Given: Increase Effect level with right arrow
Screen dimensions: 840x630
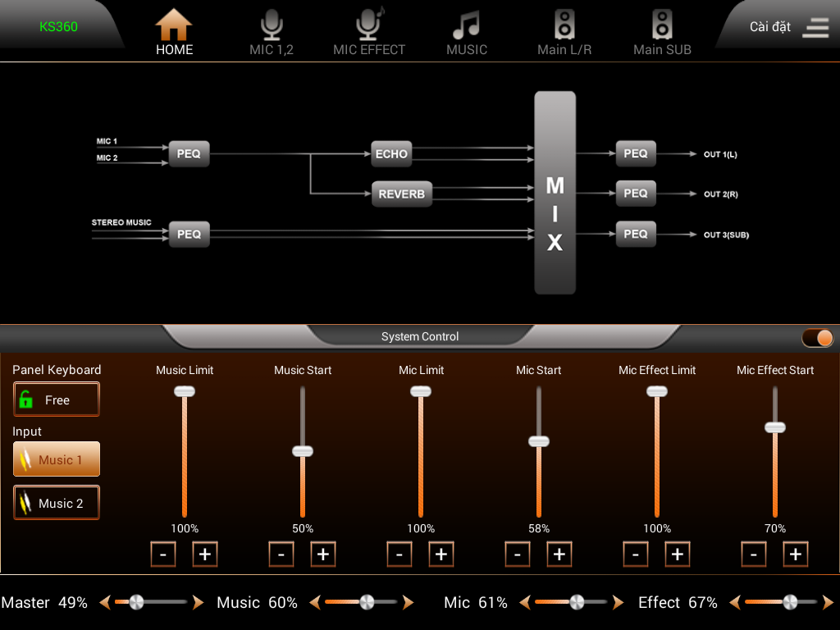Looking at the screenshot, I should click(x=829, y=602).
